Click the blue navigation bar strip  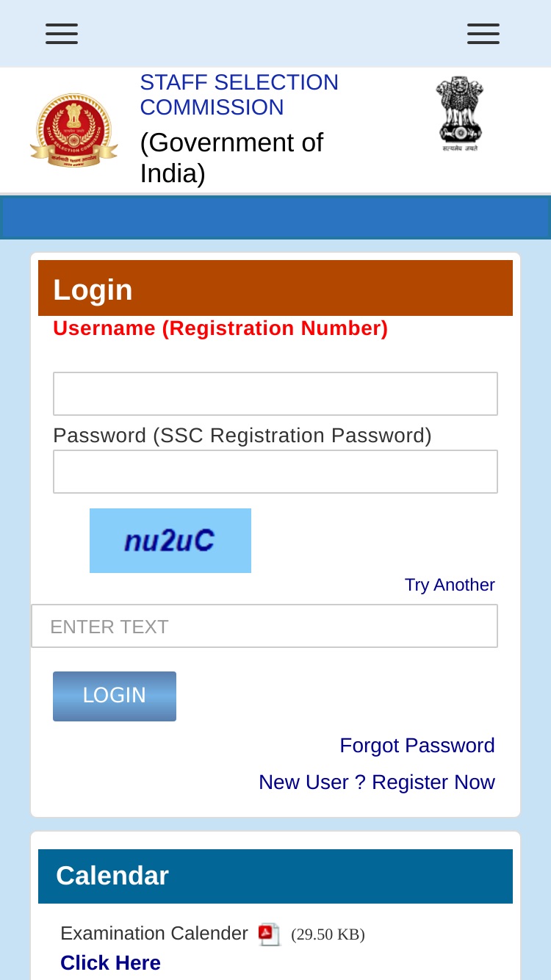275,217
